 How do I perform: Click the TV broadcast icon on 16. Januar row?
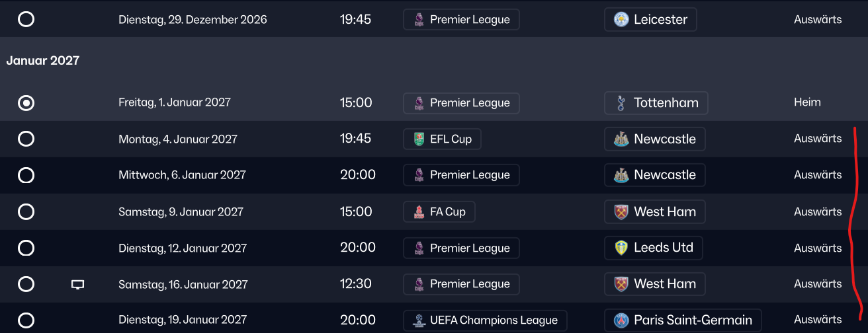(x=78, y=285)
